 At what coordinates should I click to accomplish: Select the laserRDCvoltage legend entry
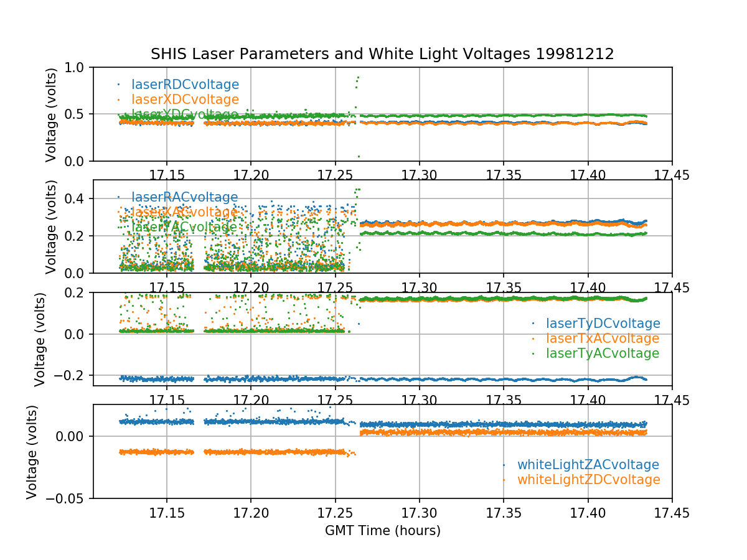pos(185,85)
